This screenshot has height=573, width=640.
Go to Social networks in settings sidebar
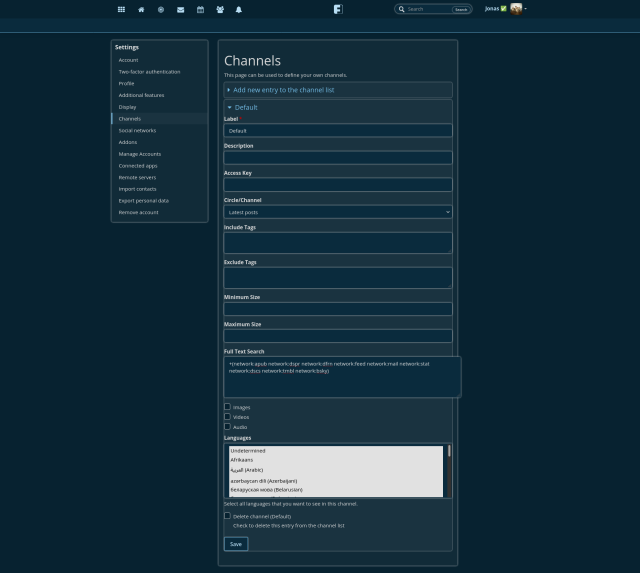click(x=137, y=131)
